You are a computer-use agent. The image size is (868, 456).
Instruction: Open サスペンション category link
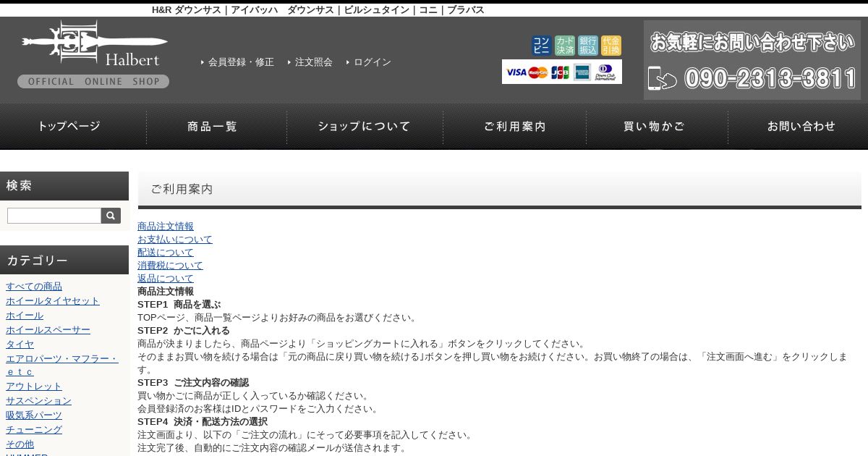(x=38, y=401)
